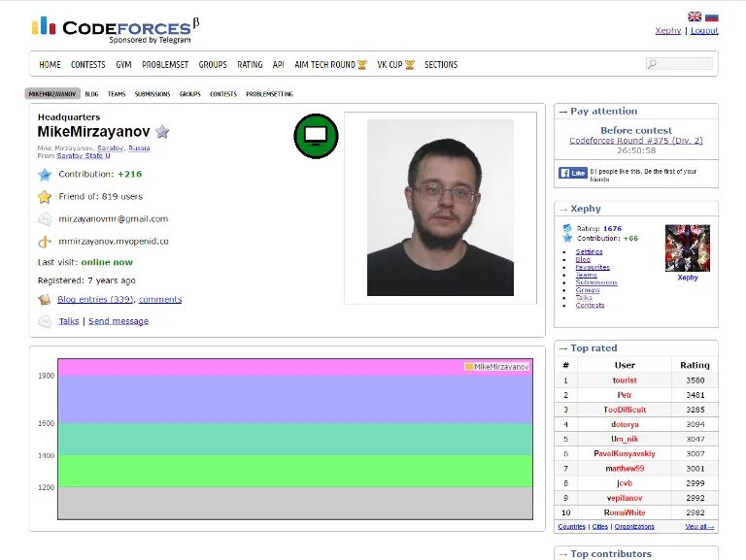Open the API menu item
Viewport: 746px width, 560px height.
coord(279,65)
